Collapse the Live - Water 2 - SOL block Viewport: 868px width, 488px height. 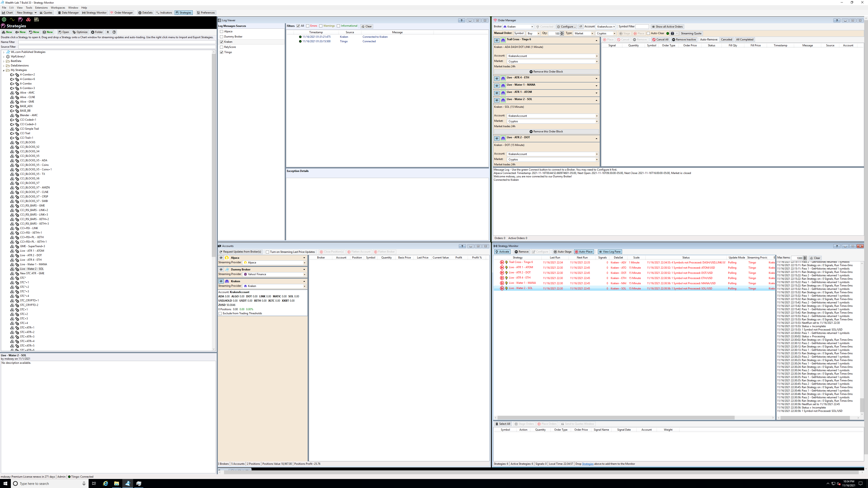click(x=596, y=100)
